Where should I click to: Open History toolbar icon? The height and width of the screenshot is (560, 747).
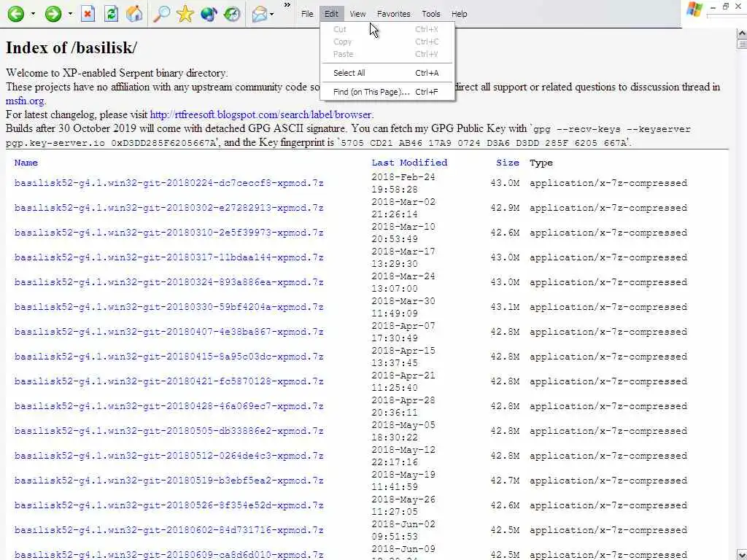tap(232, 14)
